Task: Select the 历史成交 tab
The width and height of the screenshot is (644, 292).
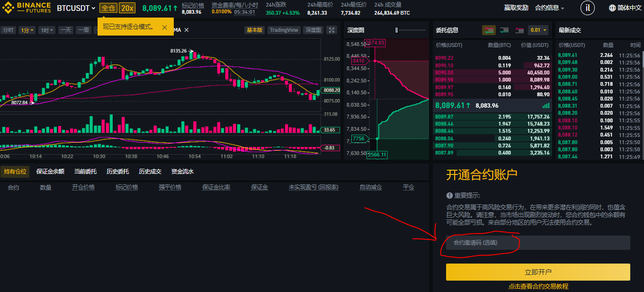Action: click(150, 172)
